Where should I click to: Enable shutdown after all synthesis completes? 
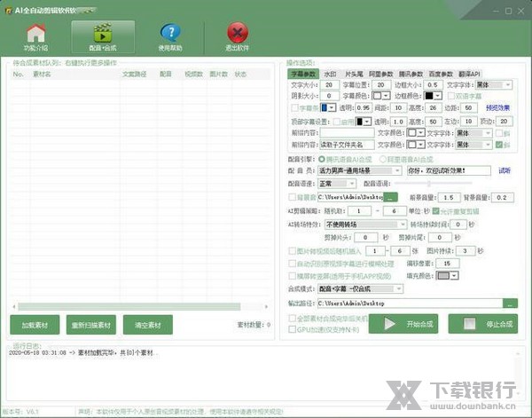pyautogui.click(x=292, y=319)
